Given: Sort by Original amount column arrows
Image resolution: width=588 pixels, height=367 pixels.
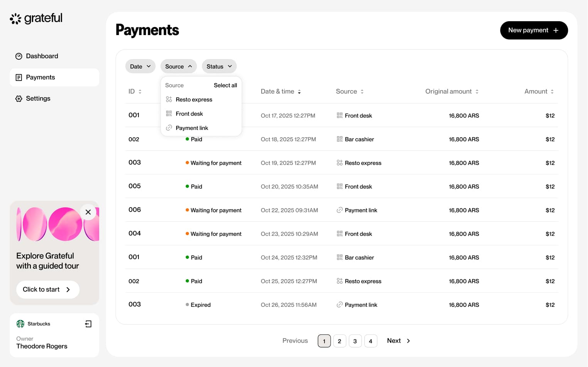Looking at the screenshot, I should click(x=477, y=92).
